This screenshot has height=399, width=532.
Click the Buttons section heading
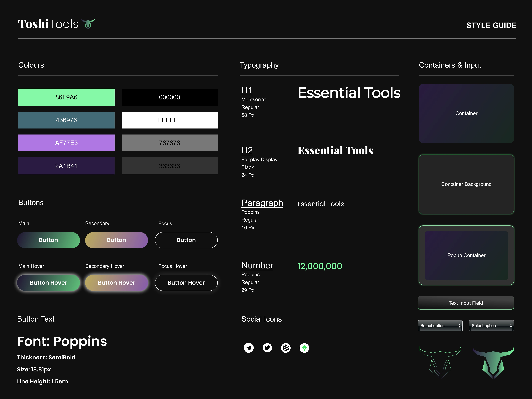coord(31,203)
